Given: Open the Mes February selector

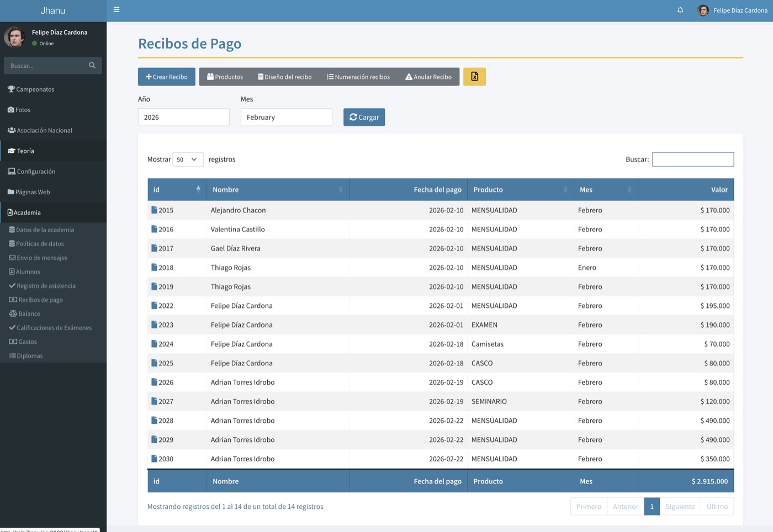Looking at the screenshot, I should [x=286, y=117].
